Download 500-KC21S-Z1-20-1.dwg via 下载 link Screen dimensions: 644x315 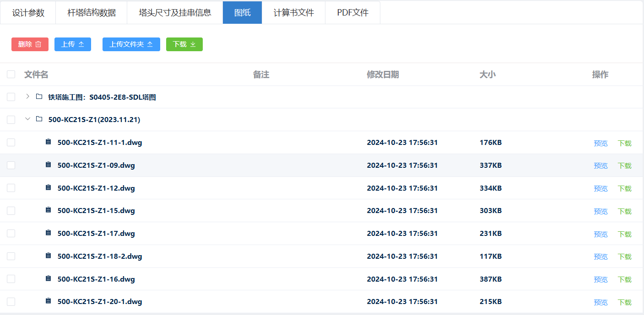coord(625,302)
